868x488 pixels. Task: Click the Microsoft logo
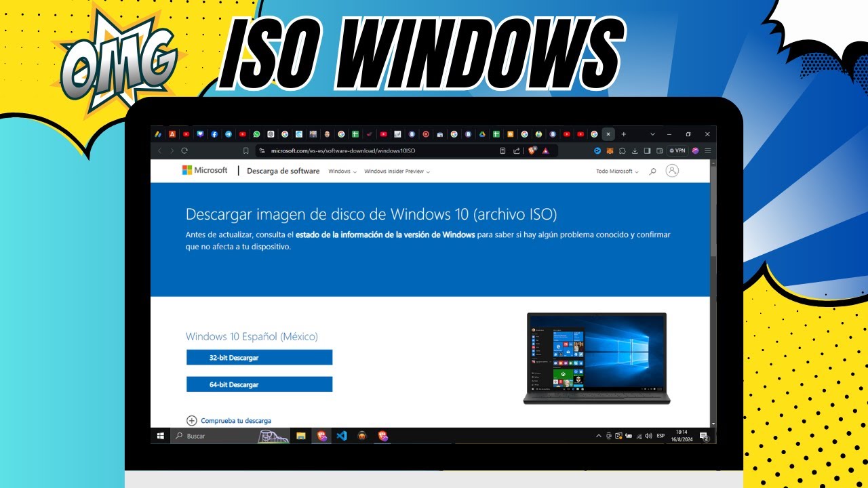click(205, 170)
